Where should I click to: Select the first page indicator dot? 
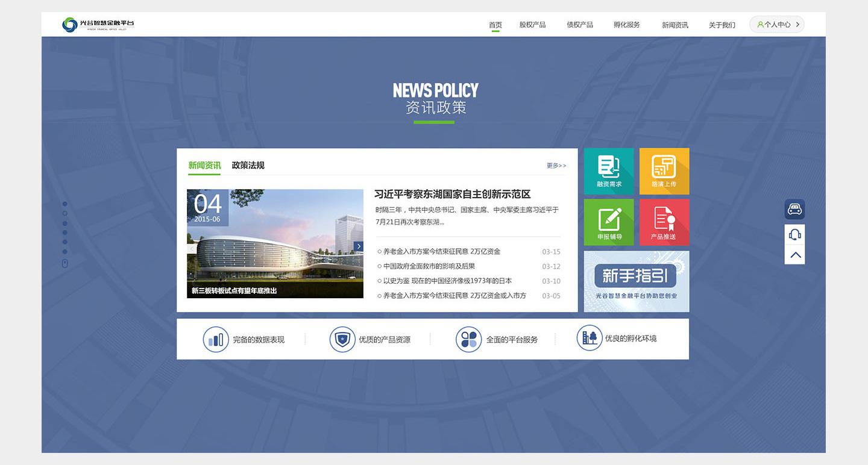(65, 204)
